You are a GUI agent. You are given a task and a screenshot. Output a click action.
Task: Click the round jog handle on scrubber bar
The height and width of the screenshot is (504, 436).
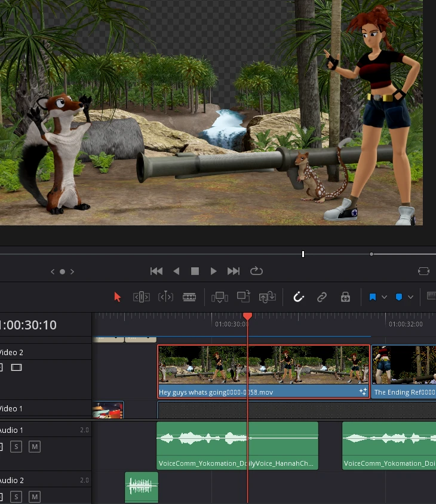[371, 254]
